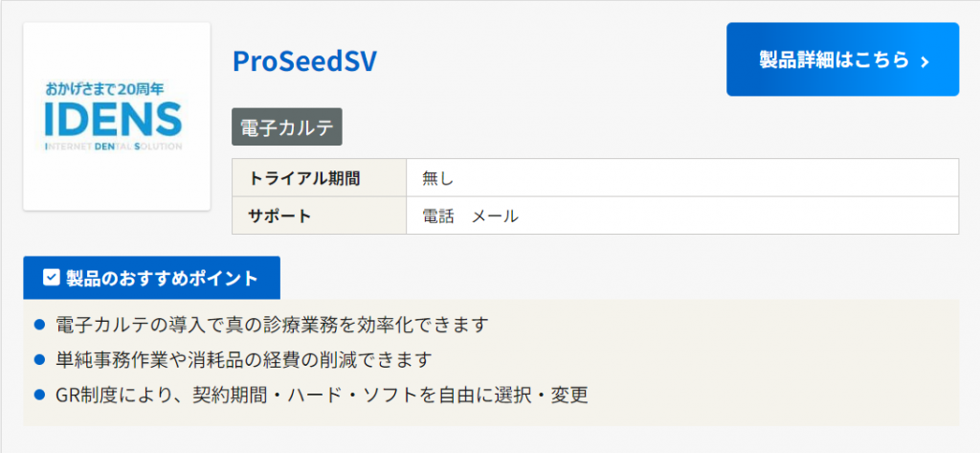Click the chevron arrow on 製品詳細はこちら
This screenshot has height=453, width=980.
[x=924, y=61]
